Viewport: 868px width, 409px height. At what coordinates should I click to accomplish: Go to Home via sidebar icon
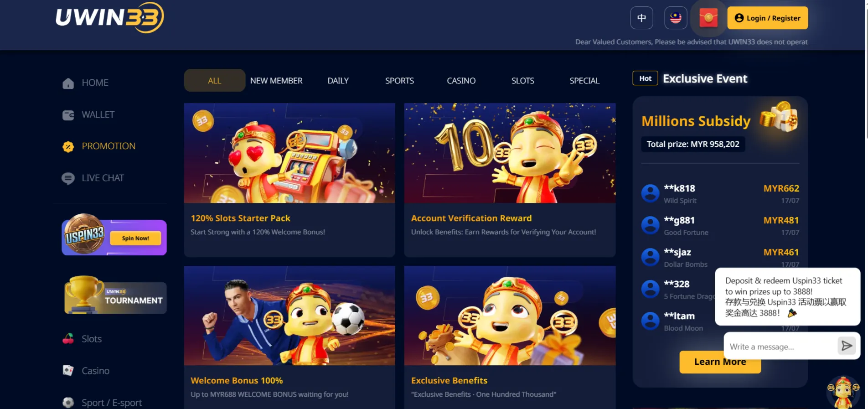pyautogui.click(x=68, y=83)
